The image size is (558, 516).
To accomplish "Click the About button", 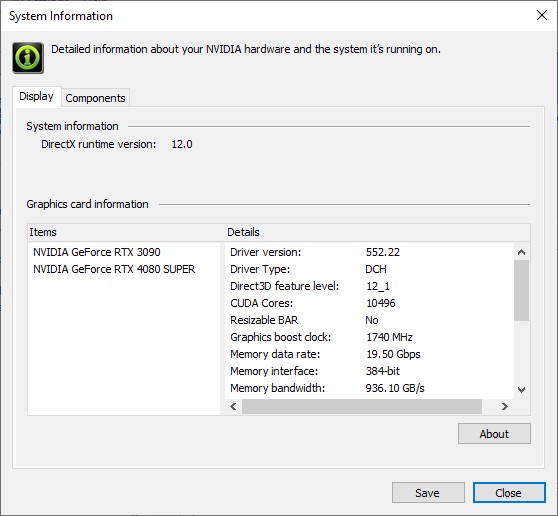I will point(494,434).
